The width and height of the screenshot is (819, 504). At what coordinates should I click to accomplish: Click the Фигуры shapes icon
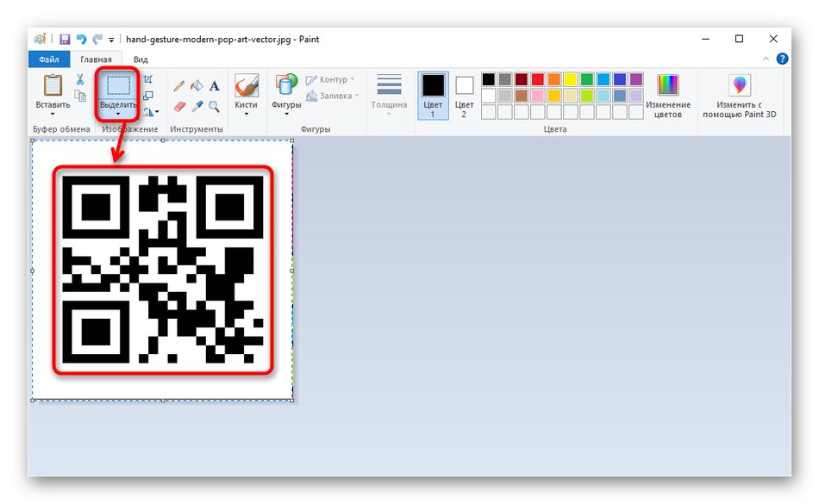[x=286, y=84]
